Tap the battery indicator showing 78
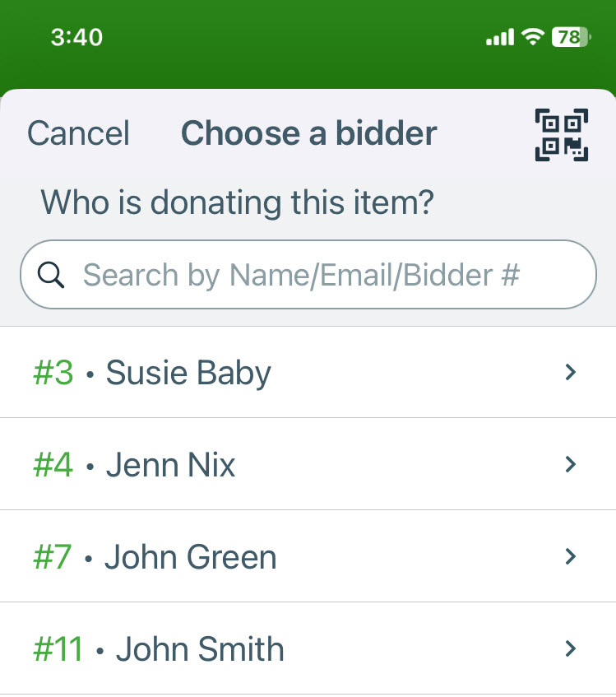The width and height of the screenshot is (616, 697). 571,37
